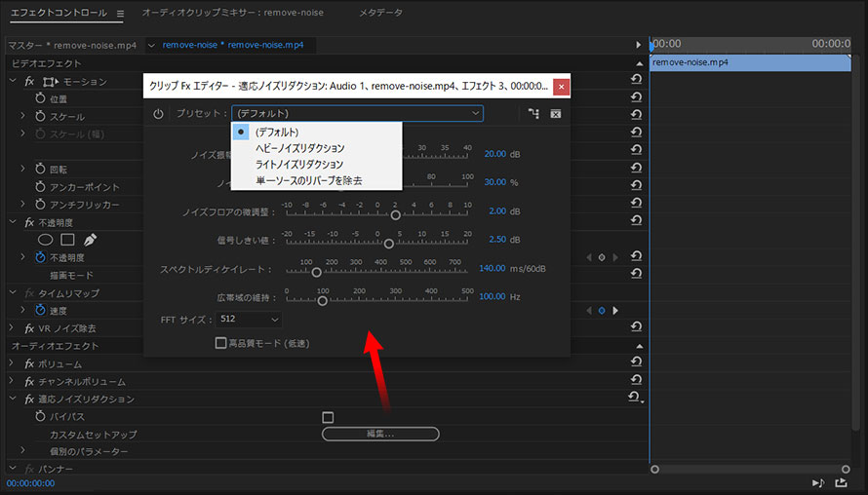Toggle animation stopwatch for 速度
868x495 pixels.
[40, 311]
